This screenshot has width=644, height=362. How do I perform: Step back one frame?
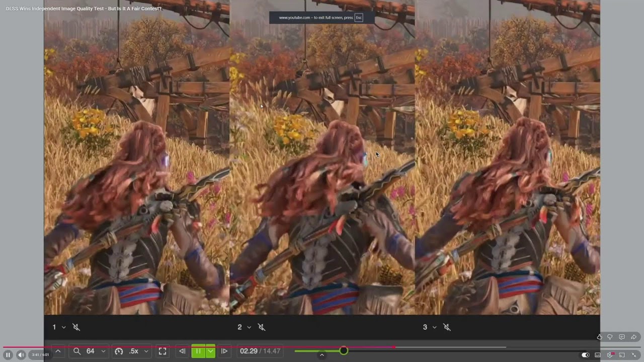[x=183, y=351]
